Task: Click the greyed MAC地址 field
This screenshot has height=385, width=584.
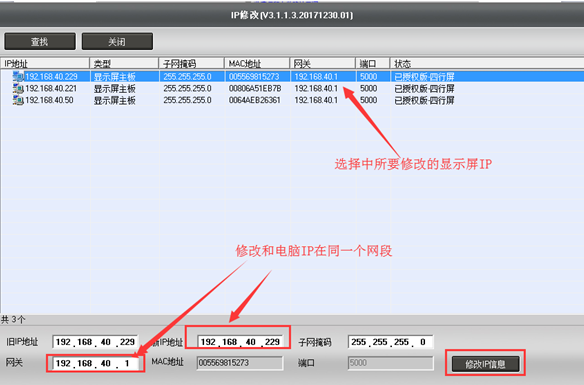Action: pyautogui.click(x=240, y=363)
